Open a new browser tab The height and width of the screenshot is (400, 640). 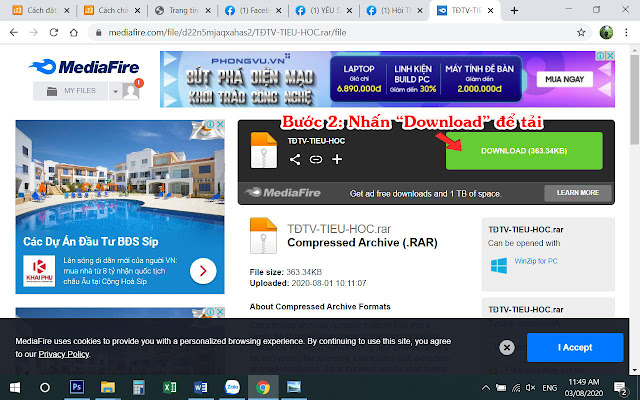pos(514,11)
